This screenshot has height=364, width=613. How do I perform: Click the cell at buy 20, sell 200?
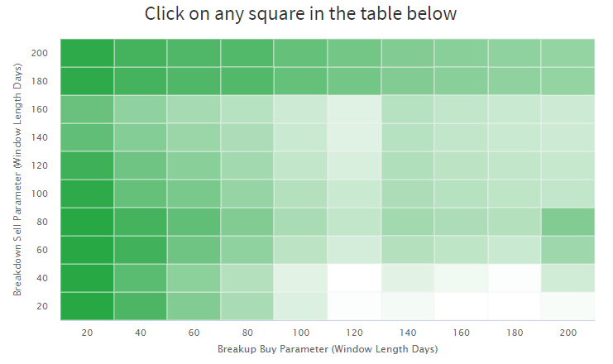(x=87, y=53)
